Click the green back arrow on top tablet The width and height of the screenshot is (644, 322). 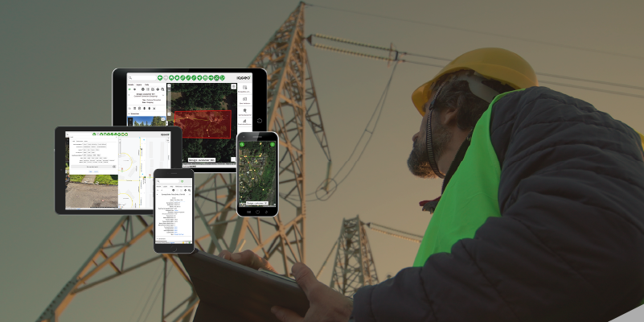[x=160, y=78]
